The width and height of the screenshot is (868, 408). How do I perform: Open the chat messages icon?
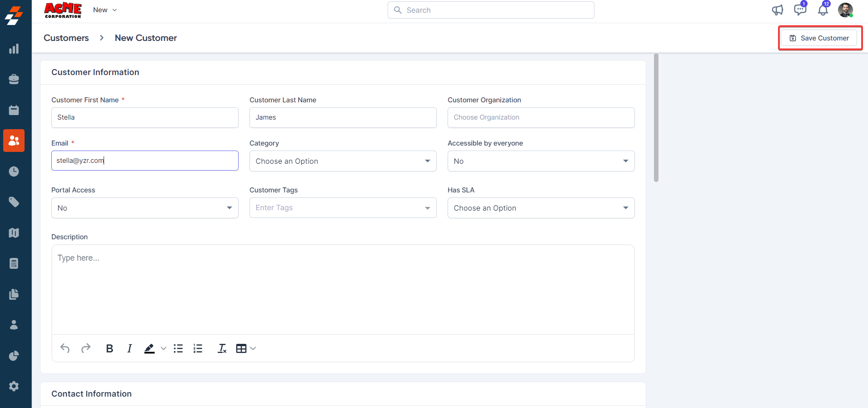[799, 10]
